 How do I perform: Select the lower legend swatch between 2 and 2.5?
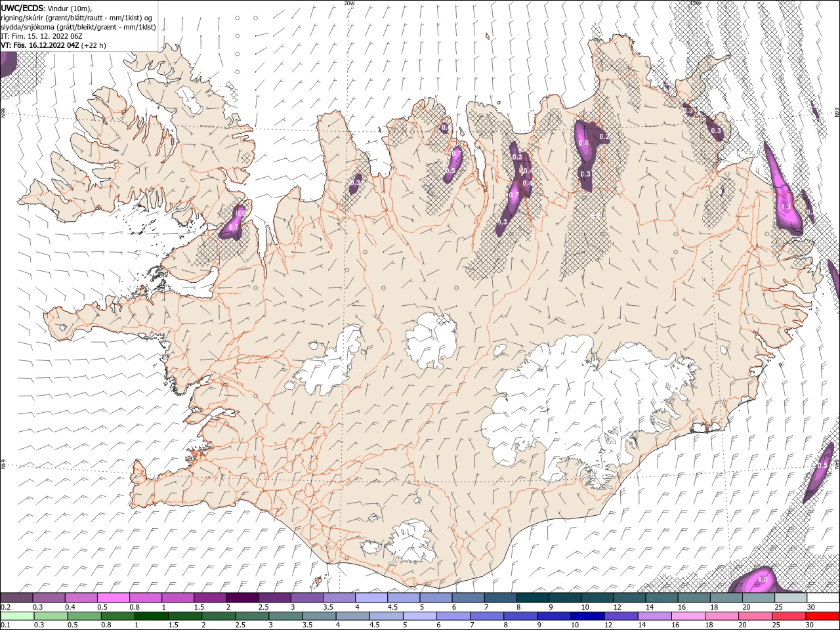tap(219, 616)
